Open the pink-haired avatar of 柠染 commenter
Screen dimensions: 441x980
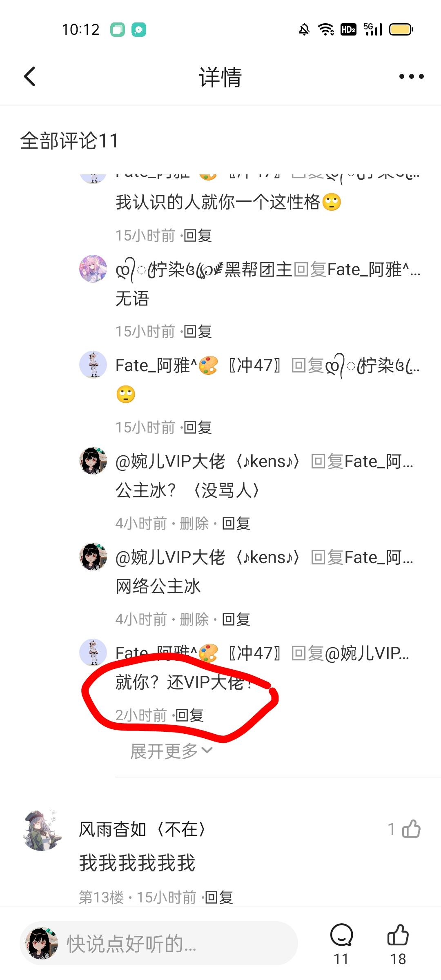(93, 269)
